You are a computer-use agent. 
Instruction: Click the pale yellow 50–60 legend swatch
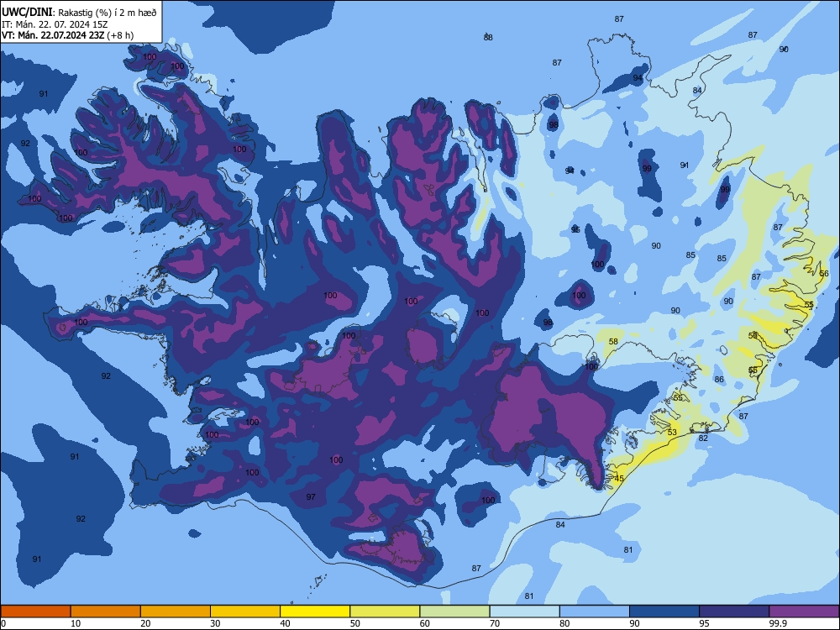click(385, 612)
